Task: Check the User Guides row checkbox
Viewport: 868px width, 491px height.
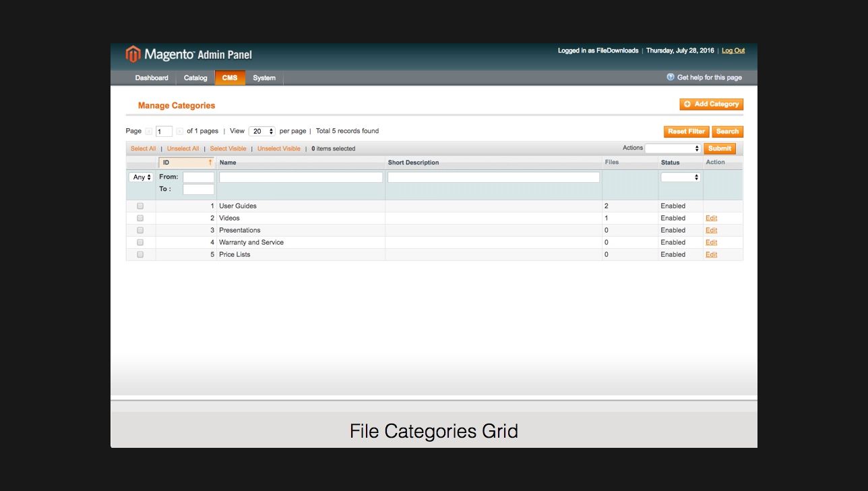Action: pyautogui.click(x=140, y=206)
